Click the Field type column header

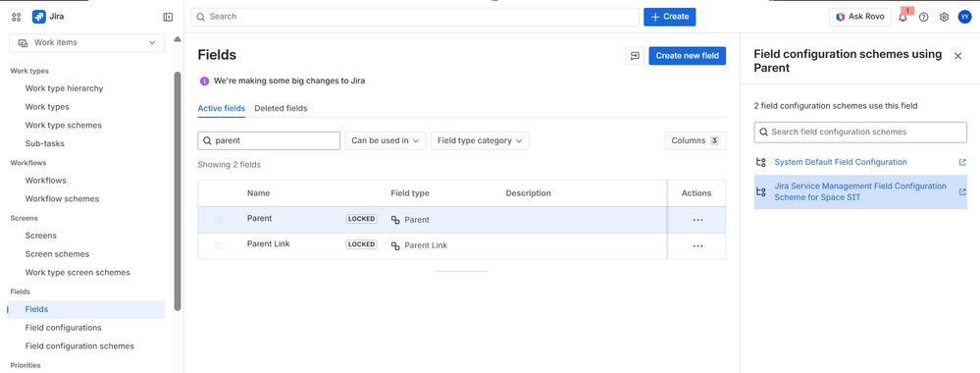(x=409, y=193)
